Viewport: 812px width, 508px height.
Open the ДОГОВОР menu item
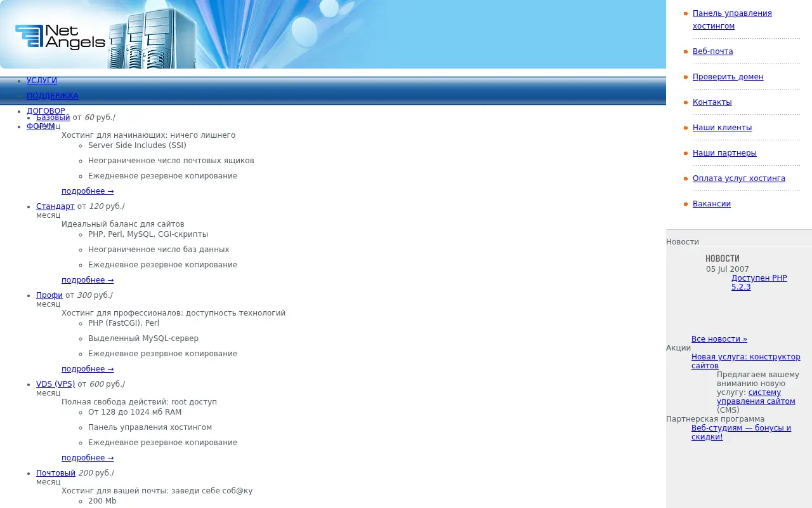coord(46,111)
